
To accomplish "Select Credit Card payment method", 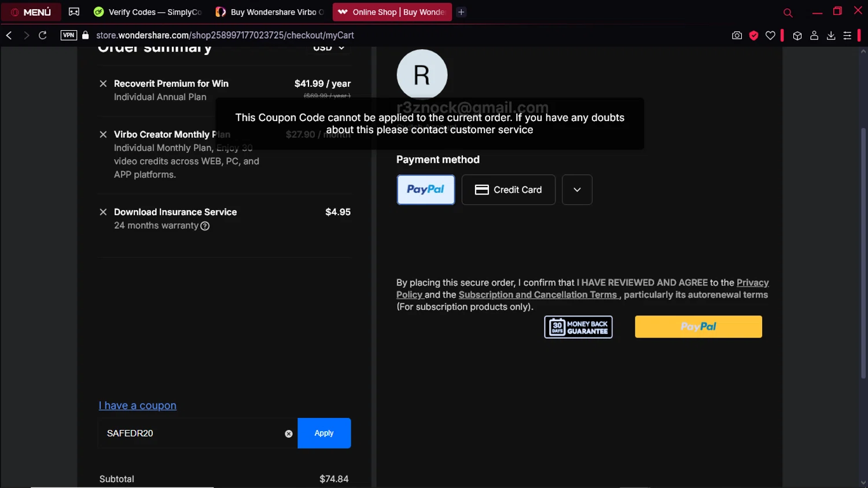I will pos(509,189).
